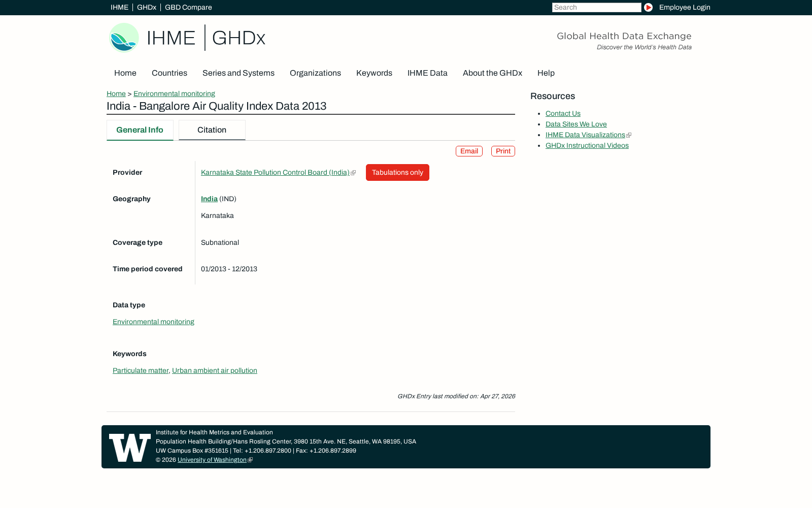Click Global Health Data Exchange tagline text
Image resolution: width=812 pixels, height=508 pixels.
(624, 36)
